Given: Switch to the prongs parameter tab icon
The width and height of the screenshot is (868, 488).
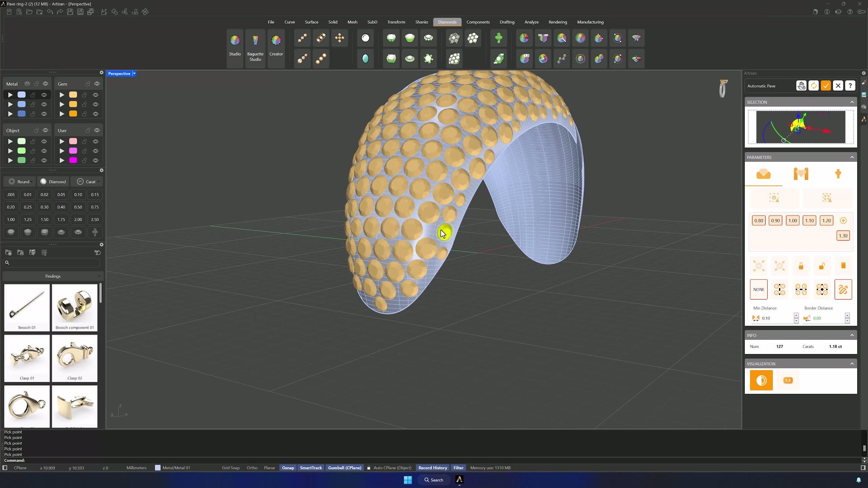Looking at the screenshot, I should click(x=801, y=174).
